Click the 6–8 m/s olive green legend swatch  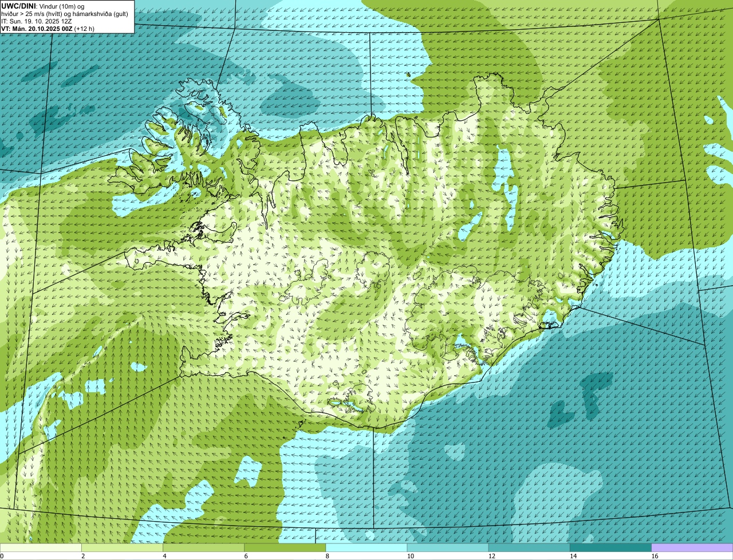pyautogui.click(x=285, y=547)
